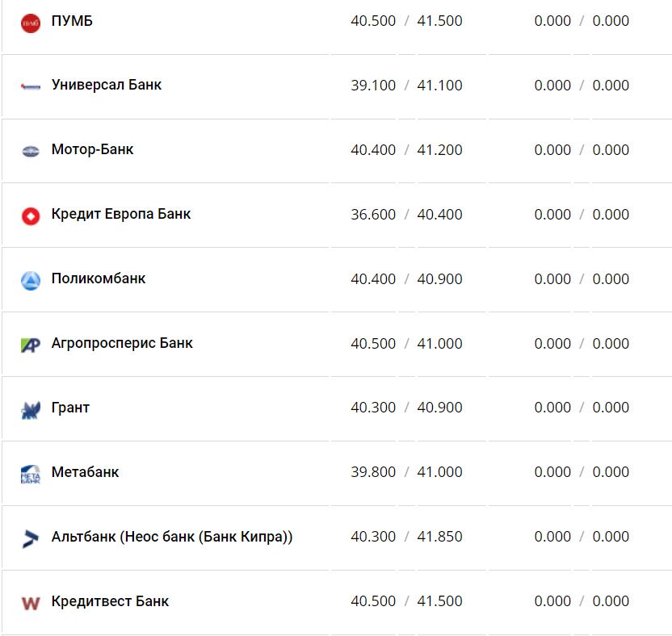Image resolution: width=672 pixels, height=636 pixels.
Task: Open the Поликомбанк name link
Action: coord(99,278)
